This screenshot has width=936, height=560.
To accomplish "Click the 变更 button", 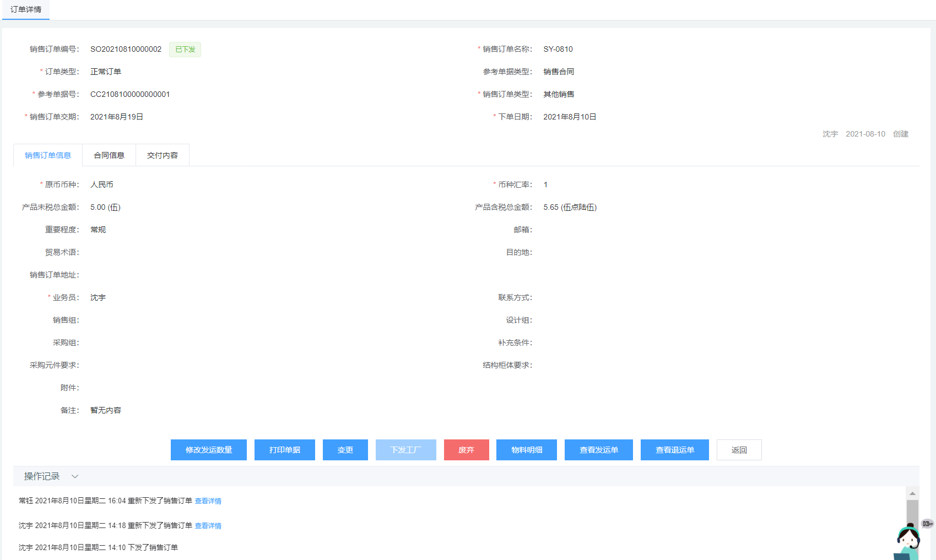I will 345,450.
